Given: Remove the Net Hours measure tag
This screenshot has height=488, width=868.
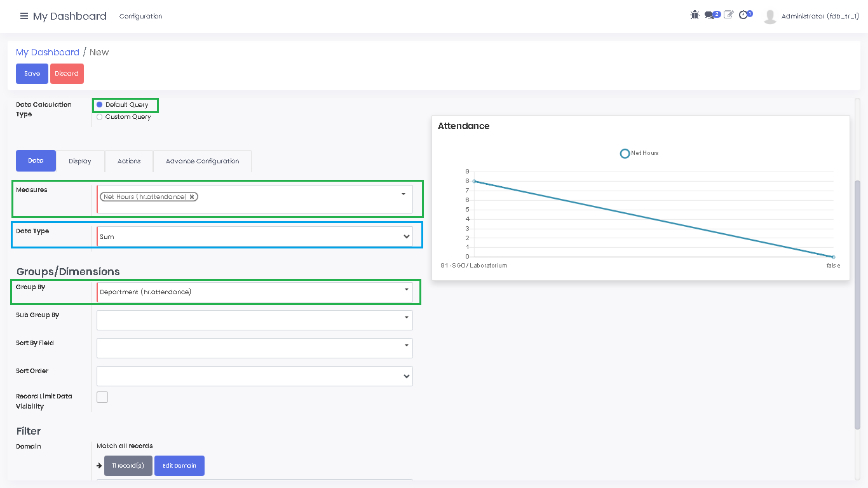Looking at the screenshot, I should tap(192, 197).
